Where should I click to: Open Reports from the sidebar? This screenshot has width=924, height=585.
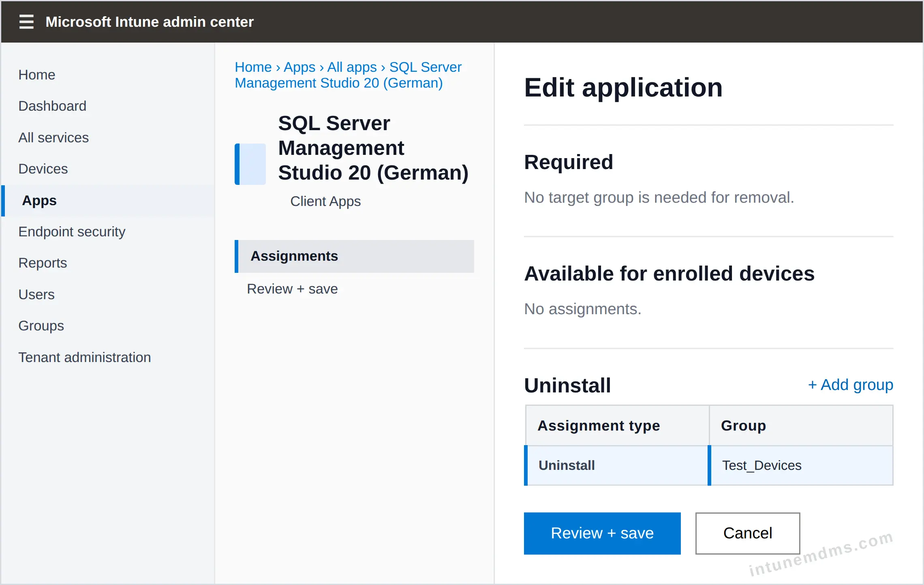pyautogui.click(x=43, y=263)
